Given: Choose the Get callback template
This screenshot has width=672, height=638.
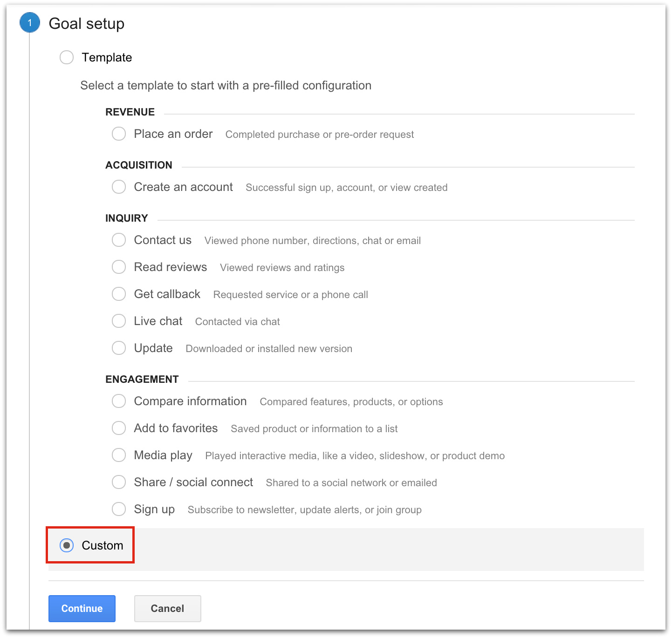Looking at the screenshot, I should pos(119,294).
